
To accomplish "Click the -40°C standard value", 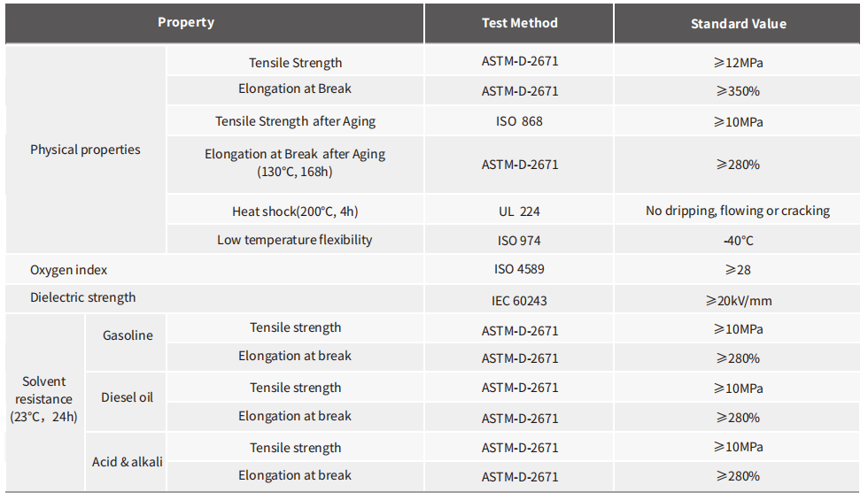I will (737, 240).
